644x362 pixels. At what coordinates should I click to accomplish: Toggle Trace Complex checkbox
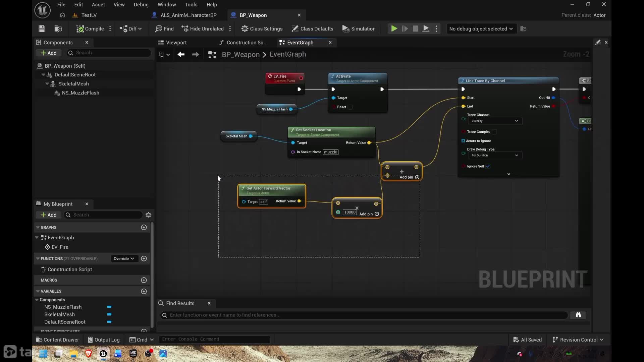[494, 132]
